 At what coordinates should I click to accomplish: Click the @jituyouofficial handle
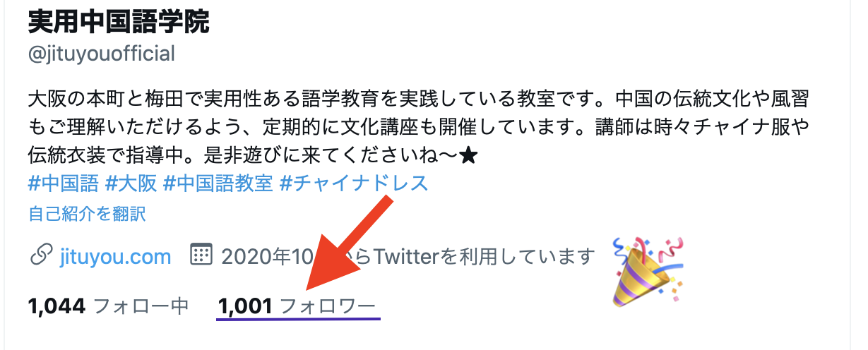coord(101,54)
